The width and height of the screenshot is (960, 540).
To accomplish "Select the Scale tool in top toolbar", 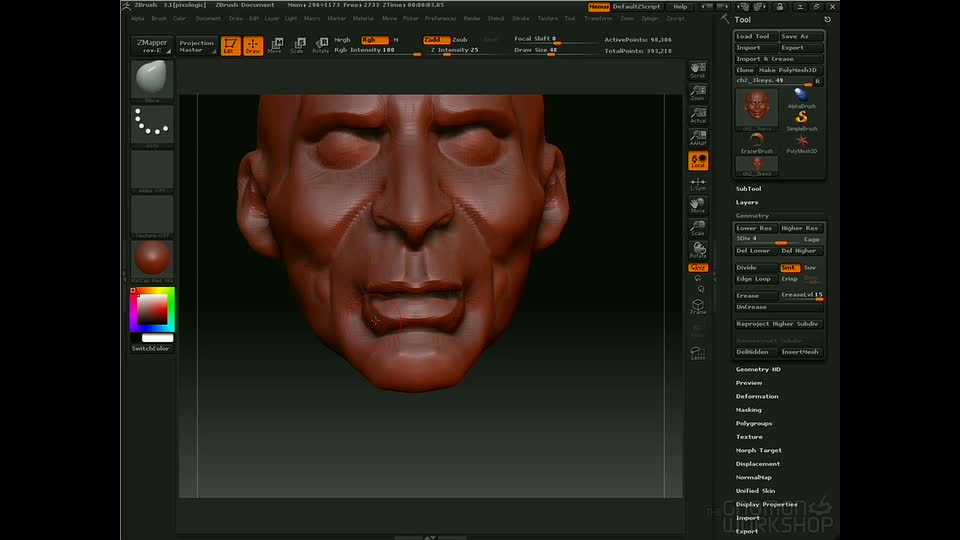I will [x=298, y=46].
